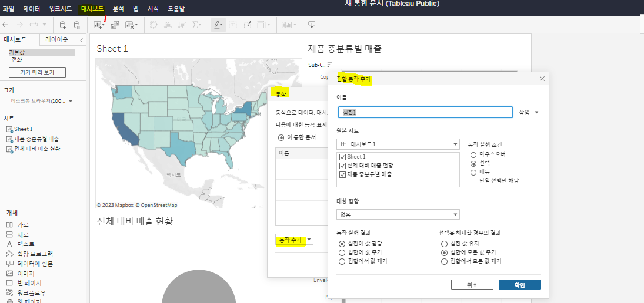Image resolution: width=644 pixels, height=303 pixels.
Task: Select the extension puzzle icon (확장 프로그램)
Action: coord(9,254)
